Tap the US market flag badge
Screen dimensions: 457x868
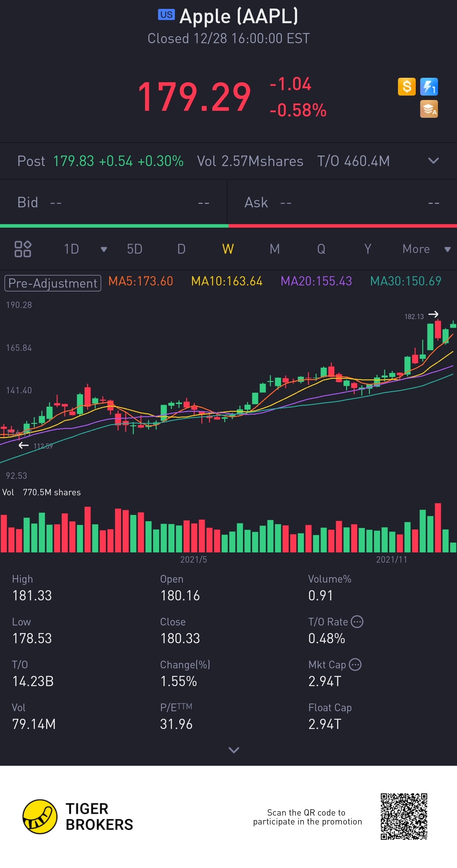[x=166, y=15]
